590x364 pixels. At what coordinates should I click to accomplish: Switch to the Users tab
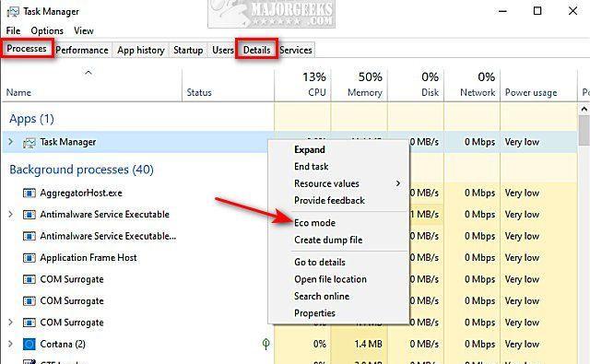click(x=223, y=50)
